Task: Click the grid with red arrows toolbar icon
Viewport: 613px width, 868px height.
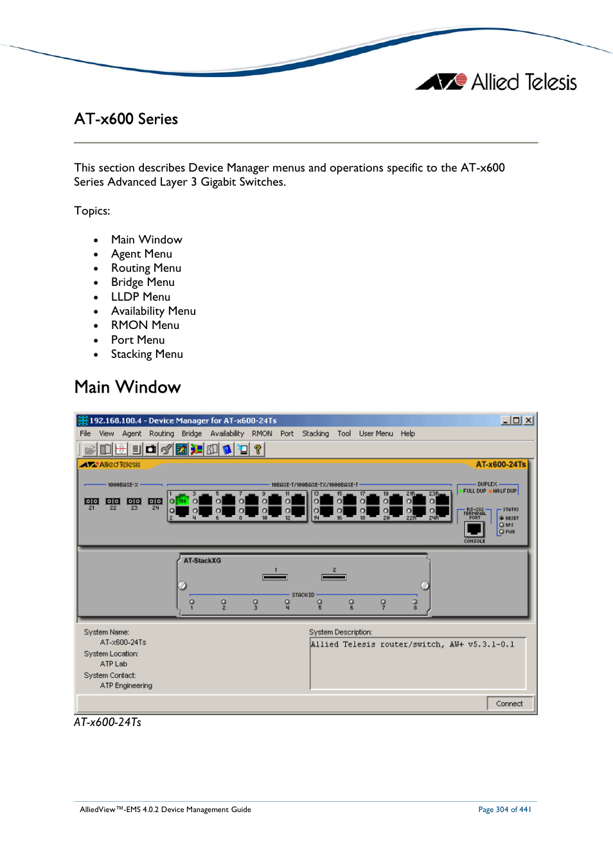Action: tap(121, 450)
